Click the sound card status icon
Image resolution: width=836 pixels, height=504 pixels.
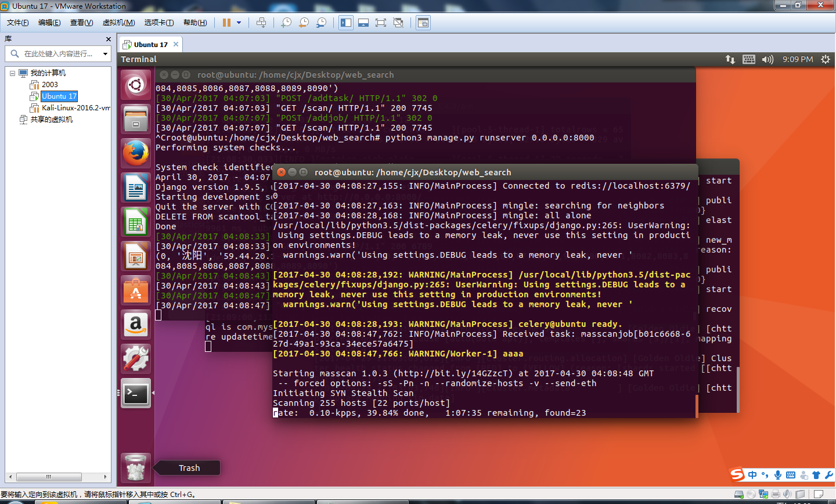click(x=788, y=495)
